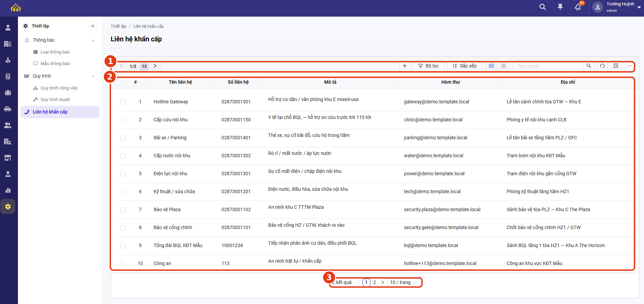Click the Số liên hệ column header
644x304 pixels.
coord(238,82)
